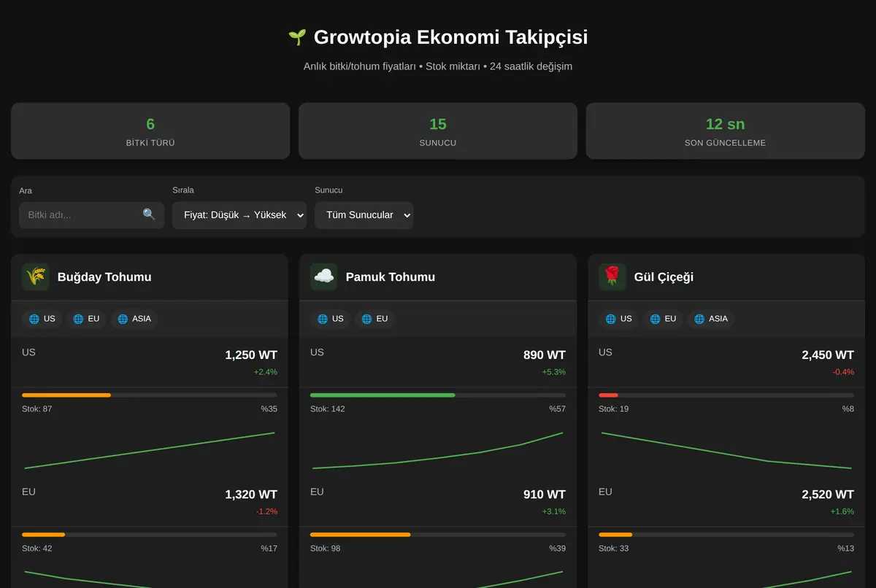Click the -1.2% change value
This screenshot has height=588, width=876.
[266, 511]
